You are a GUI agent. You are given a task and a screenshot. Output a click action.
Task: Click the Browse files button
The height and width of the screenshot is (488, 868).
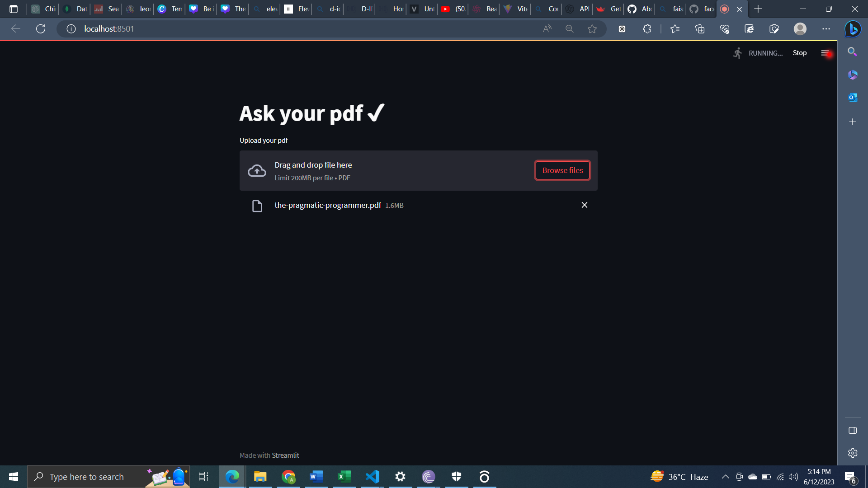pos(562,170)
